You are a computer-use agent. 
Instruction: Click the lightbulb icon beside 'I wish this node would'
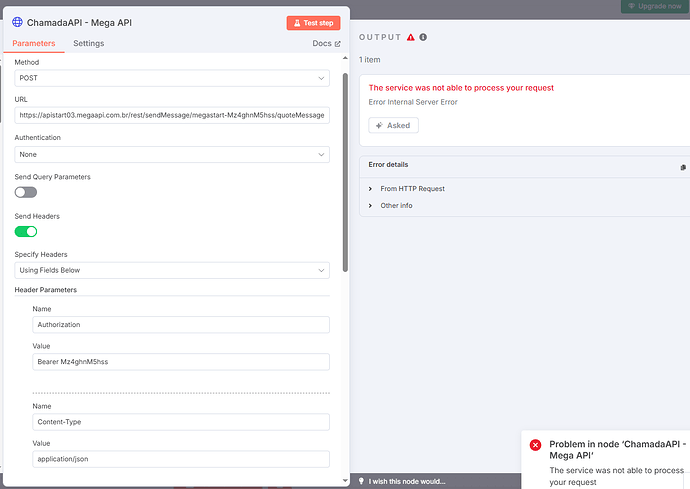(361, 481)
